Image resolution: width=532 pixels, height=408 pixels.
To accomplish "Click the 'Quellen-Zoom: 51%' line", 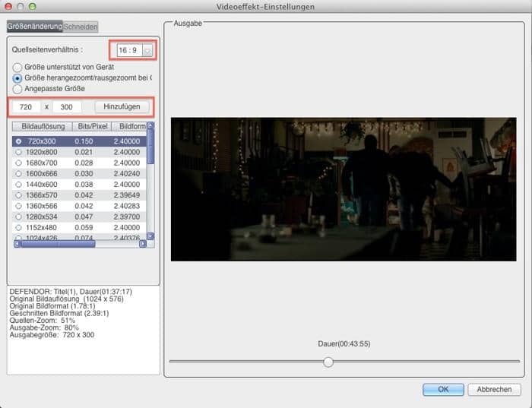I will 42,321.
